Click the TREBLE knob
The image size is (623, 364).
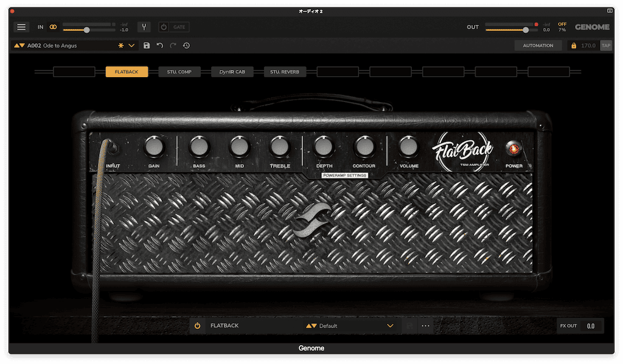280,147
